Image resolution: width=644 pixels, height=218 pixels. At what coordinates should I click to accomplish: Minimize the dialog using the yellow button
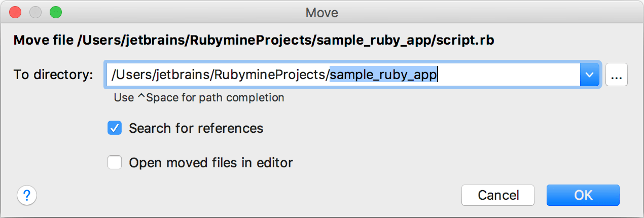point(35,12)
